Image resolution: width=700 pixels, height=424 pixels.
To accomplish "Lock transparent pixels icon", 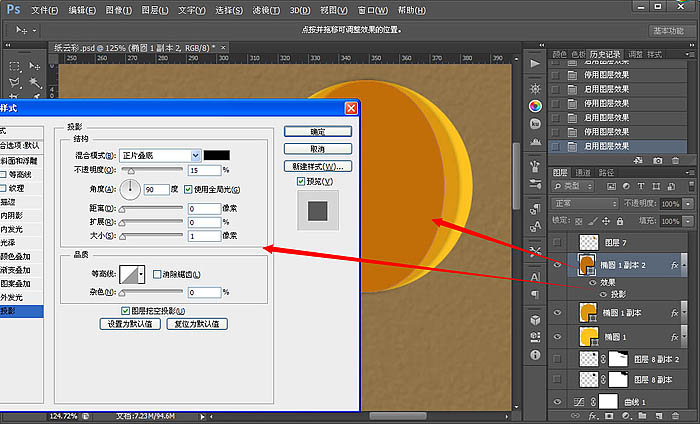I will pos(579,221).
